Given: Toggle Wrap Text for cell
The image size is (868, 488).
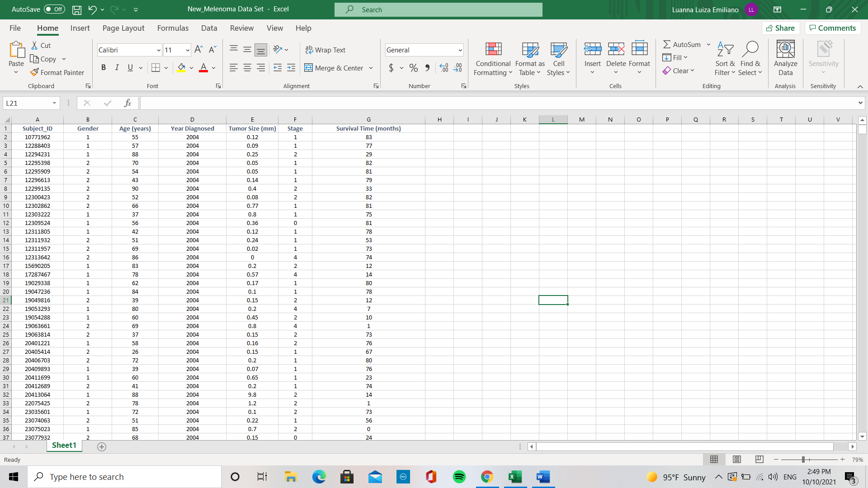Looking at the screenshot, I should pos(325,50).
